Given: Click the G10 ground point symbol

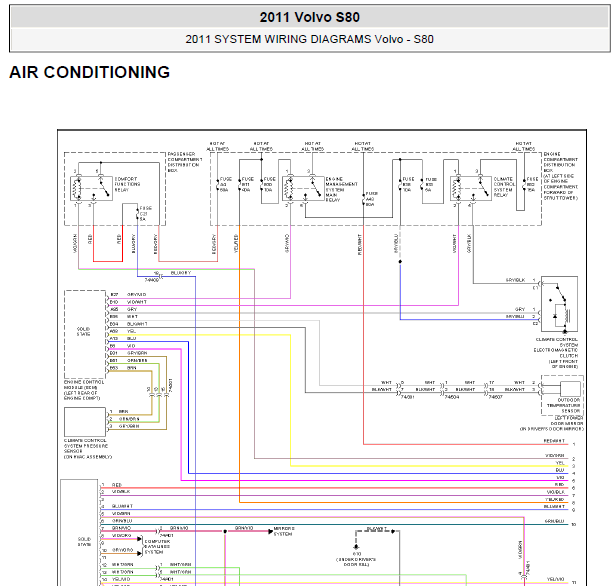Looking at the screenshot, I should (x=356, y=547).
